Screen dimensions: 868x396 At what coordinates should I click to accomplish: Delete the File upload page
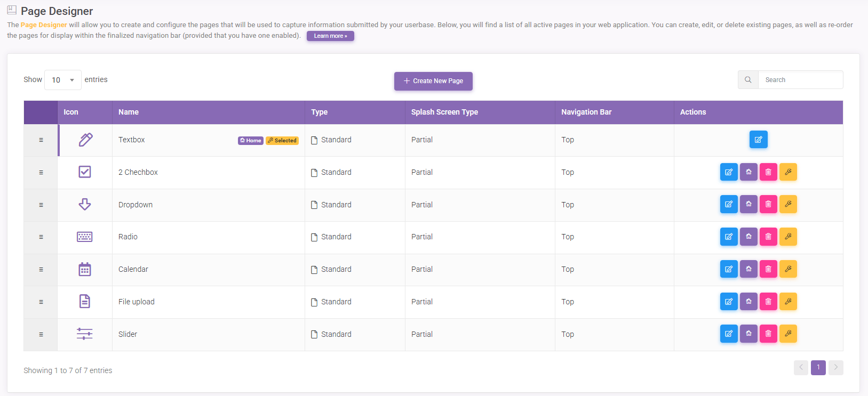point(768,302)
